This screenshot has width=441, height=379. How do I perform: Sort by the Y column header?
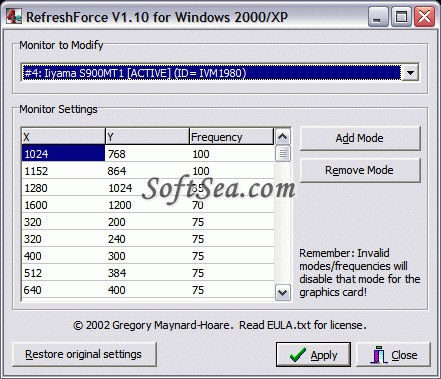pos(147,136)
